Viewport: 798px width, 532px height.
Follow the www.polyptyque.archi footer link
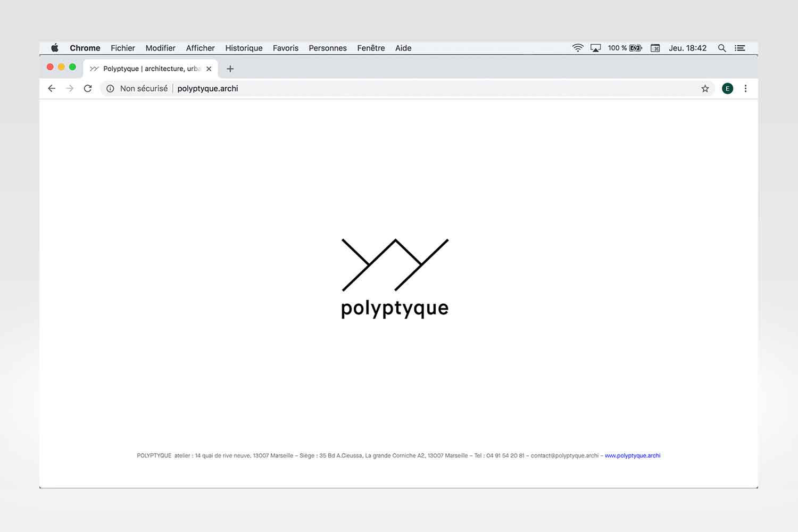[633, 455]
